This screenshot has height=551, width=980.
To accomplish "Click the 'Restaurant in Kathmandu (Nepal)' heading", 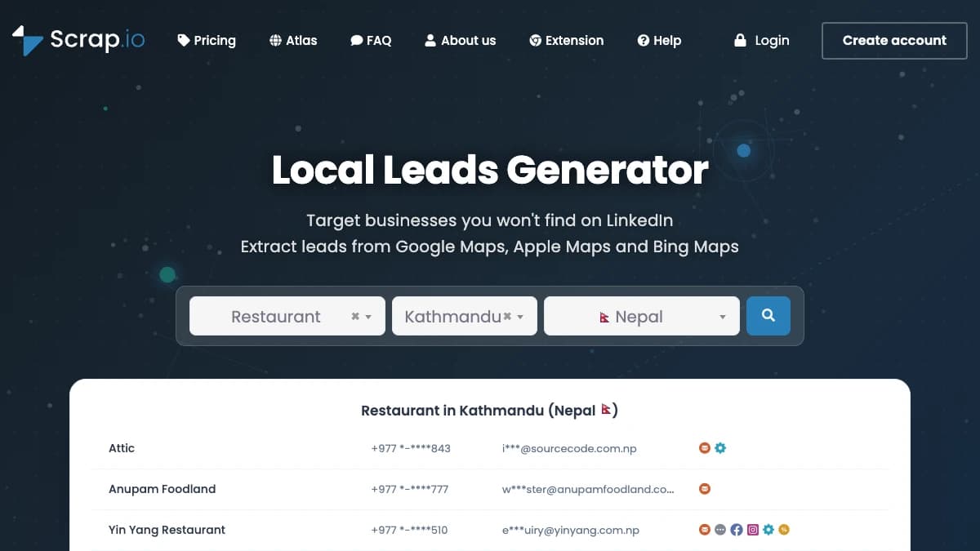I will click(490, 411).
